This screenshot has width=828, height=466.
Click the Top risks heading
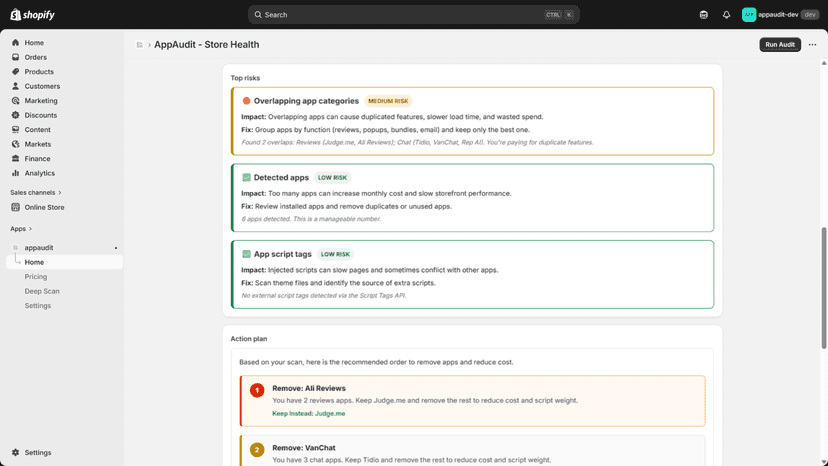245,78
